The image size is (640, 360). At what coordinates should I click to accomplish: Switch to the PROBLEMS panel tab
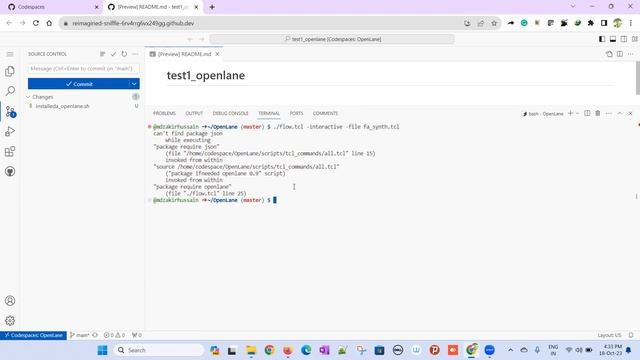coord(164,113)
